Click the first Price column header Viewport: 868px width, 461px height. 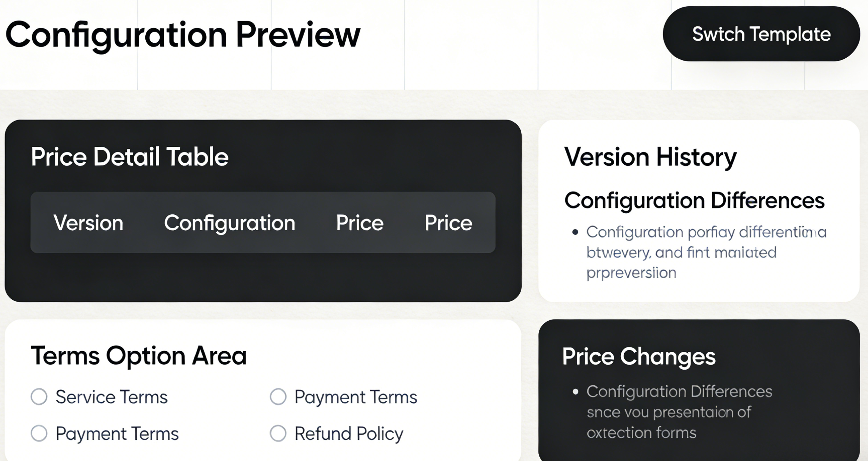tap(360, 223)
